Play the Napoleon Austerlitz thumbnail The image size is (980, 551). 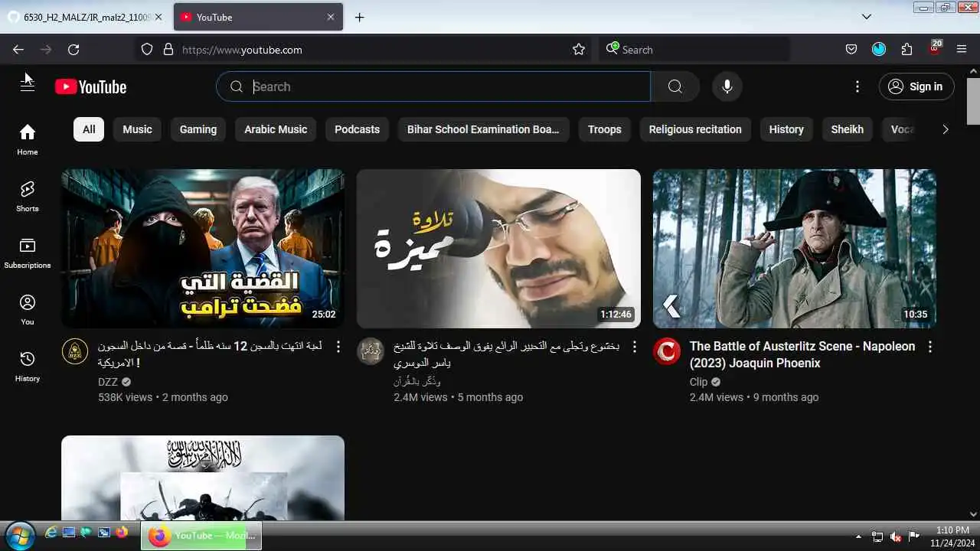795,249
